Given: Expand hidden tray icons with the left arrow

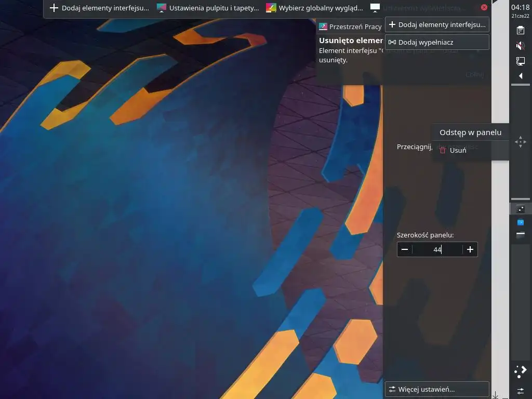Looking at the screenshot, I should point(521,76).
